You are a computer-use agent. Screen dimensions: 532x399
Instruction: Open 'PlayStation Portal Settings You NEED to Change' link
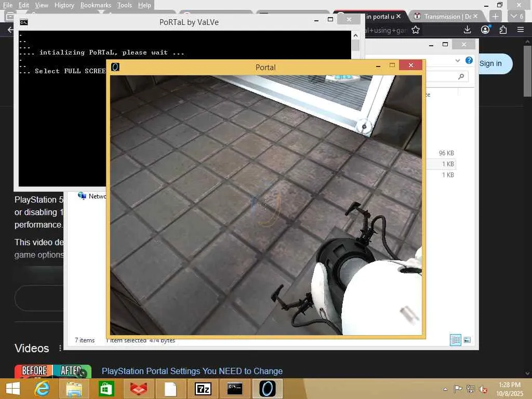click(192, 371)
